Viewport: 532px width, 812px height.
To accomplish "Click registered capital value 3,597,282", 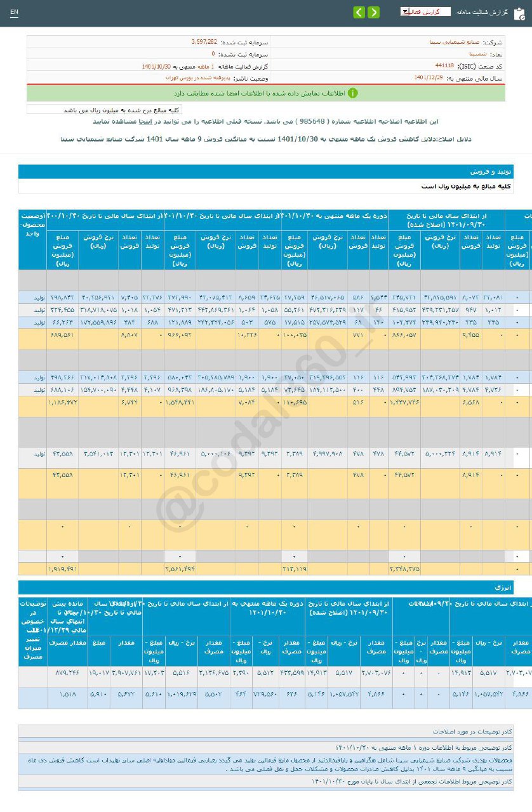I will click(204, 41).
